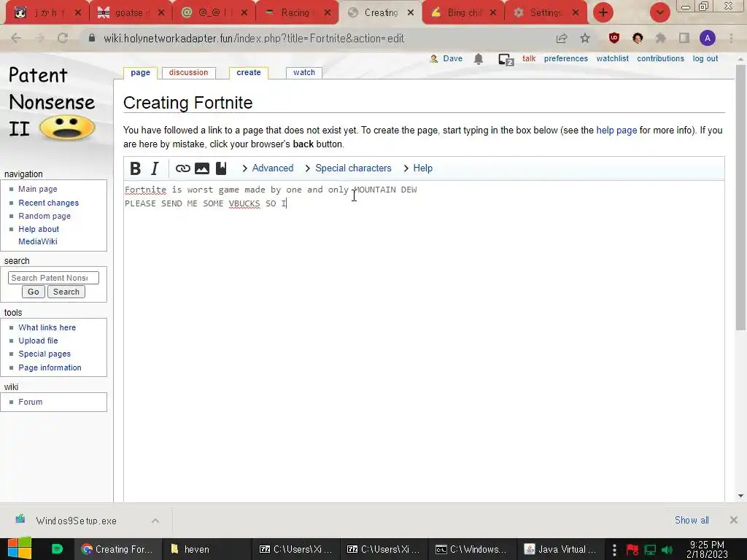Open the extensions puzzle menu
Viewport: 747px width, 560px height.
tap(661, 38)
